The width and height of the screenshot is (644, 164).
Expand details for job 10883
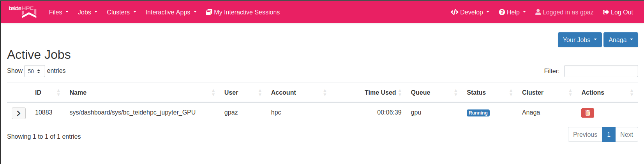18,113
